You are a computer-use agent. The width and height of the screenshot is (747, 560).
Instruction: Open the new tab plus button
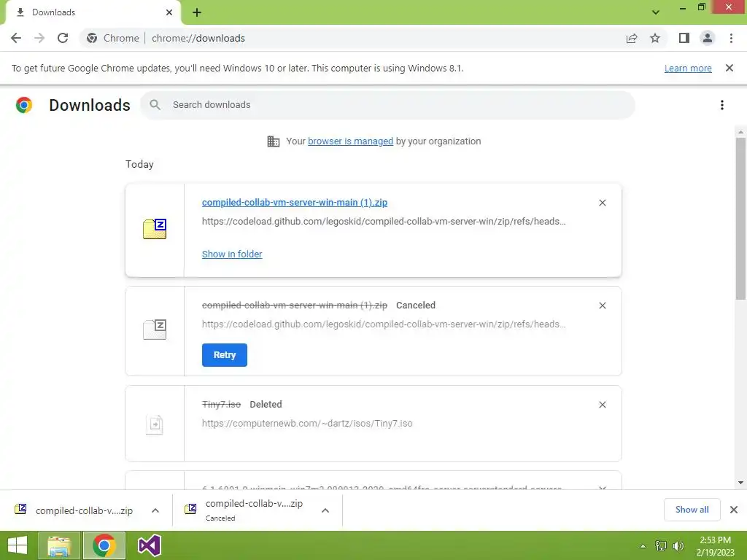pos(197,12)
